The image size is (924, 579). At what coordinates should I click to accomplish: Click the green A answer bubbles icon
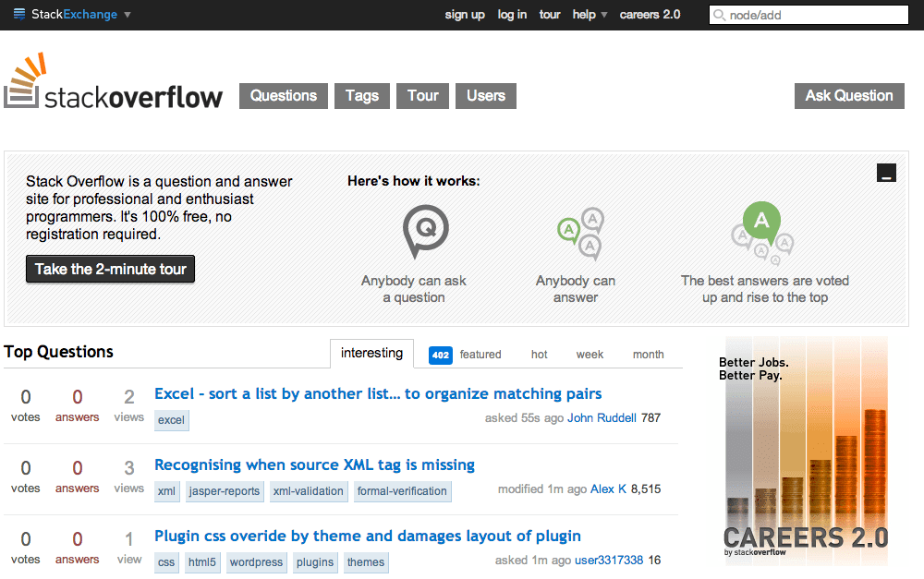pyautogui.click(x=581, y=234)
